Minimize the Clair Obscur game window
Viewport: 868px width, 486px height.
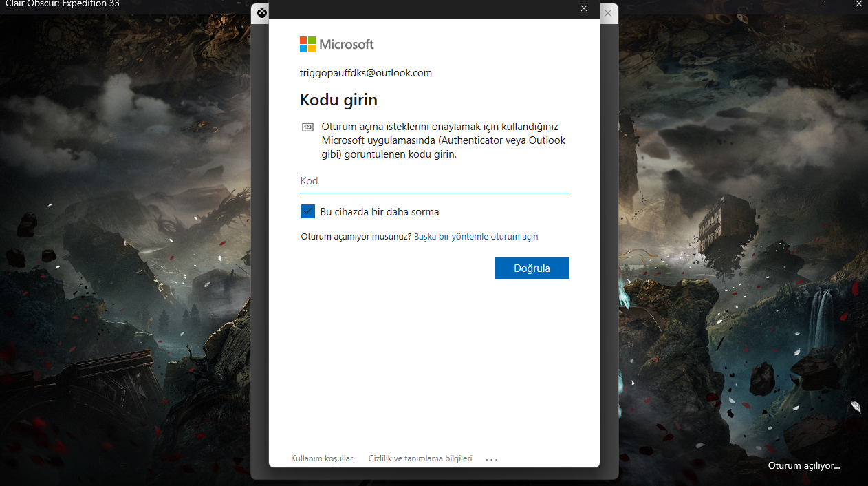point(828,3)
